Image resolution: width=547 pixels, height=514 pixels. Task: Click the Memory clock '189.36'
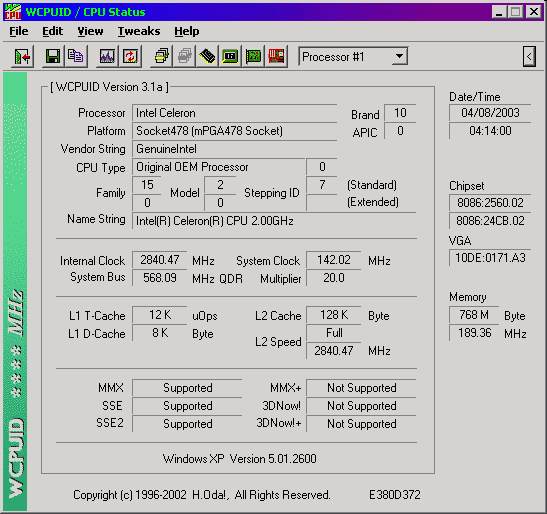tap(474, 333)
